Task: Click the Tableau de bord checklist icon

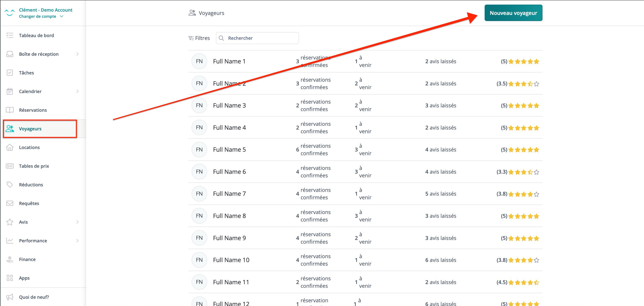Action: click(x=10, y=35)
